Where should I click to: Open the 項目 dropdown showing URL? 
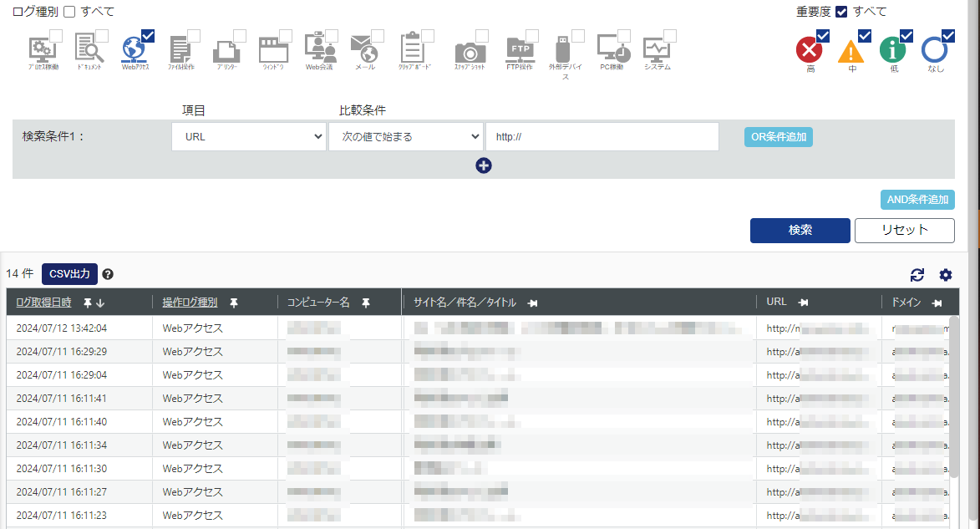[x=249, y=136]
